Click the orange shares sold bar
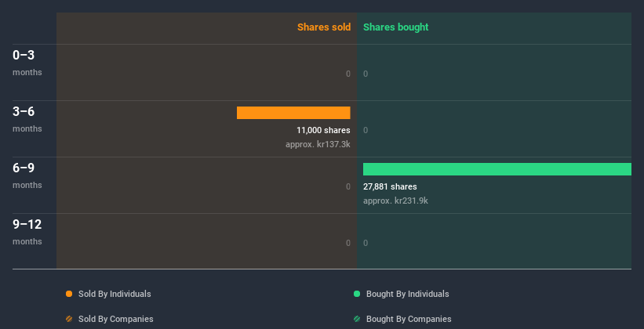The height and width of the screenshot is (329, 644). point(293,113)
